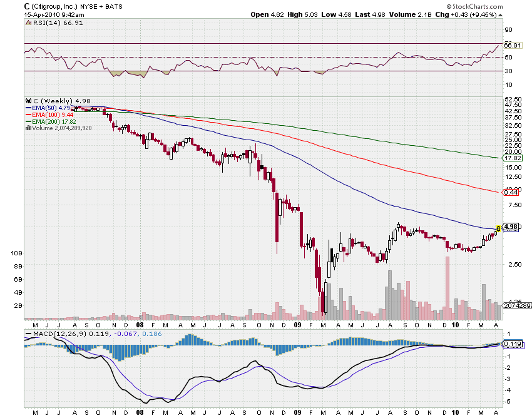Screen dimensions: 532x418
Task: Click the red EMA(100) line swatch
Action: (29, 115)
